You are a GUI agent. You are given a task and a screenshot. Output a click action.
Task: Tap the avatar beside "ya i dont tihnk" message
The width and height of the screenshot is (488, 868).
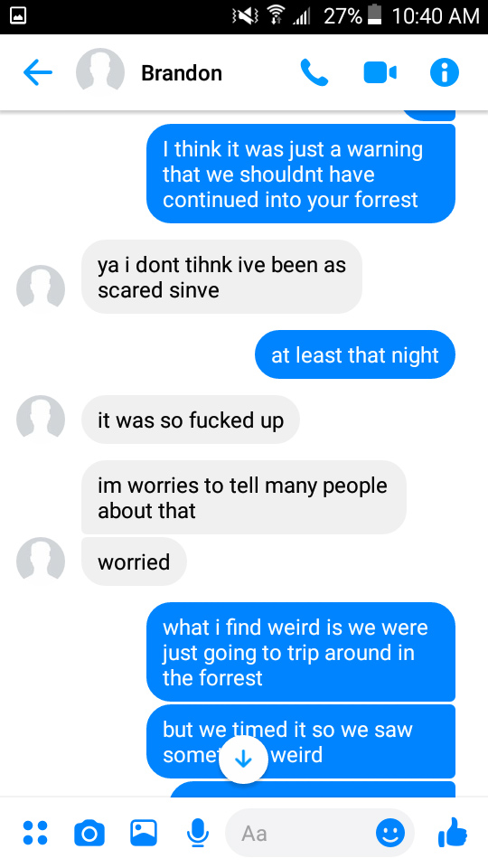coord(41,289)
